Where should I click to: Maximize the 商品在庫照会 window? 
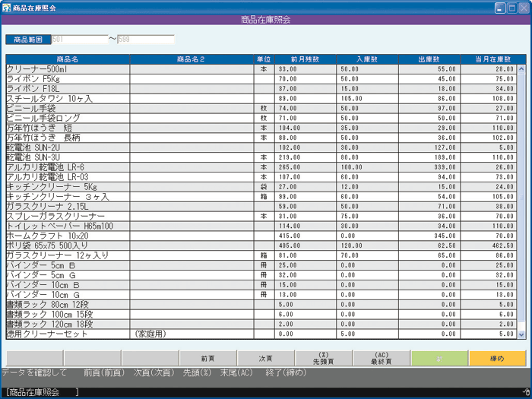click(x=511, y=7)
